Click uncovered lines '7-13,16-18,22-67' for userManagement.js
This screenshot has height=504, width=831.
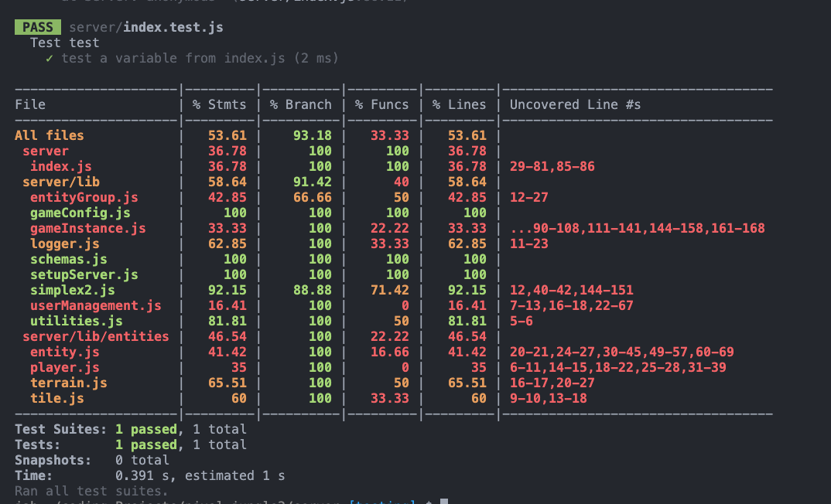coord(571,305)
